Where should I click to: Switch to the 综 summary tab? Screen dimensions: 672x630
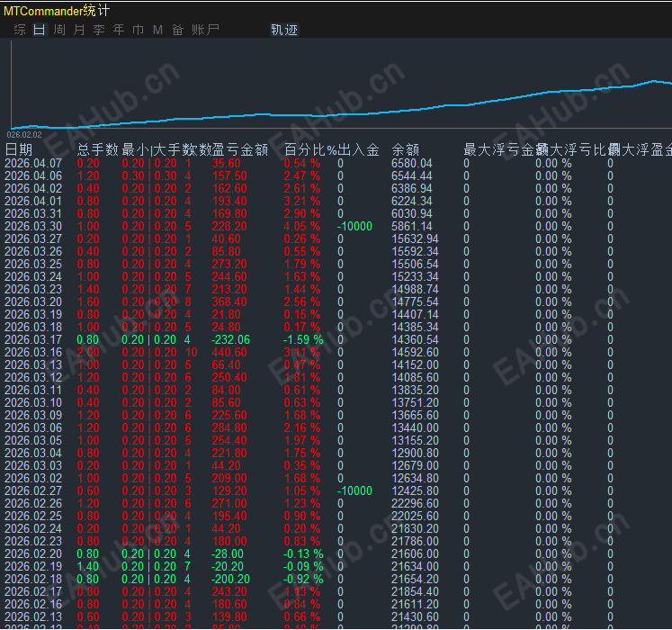point(20,30)
